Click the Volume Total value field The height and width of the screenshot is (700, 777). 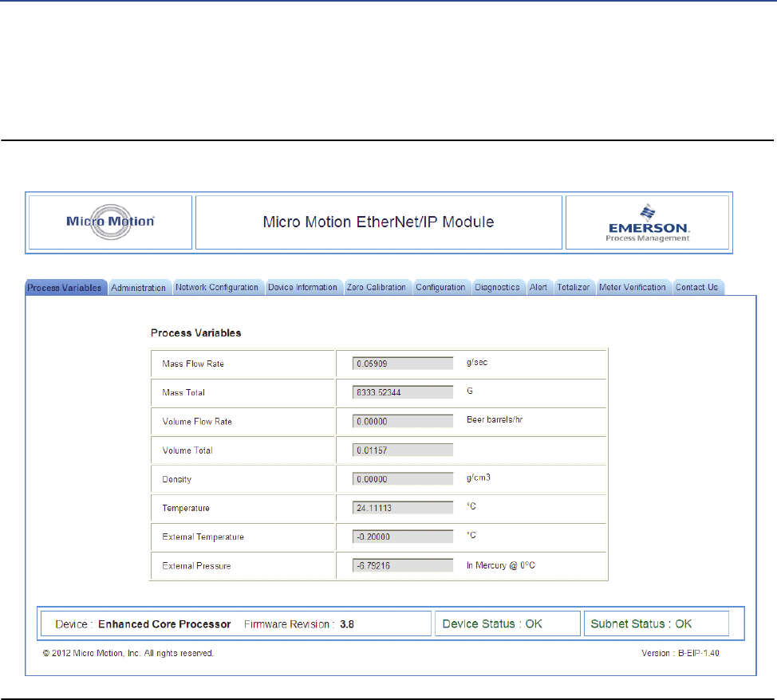403,450
